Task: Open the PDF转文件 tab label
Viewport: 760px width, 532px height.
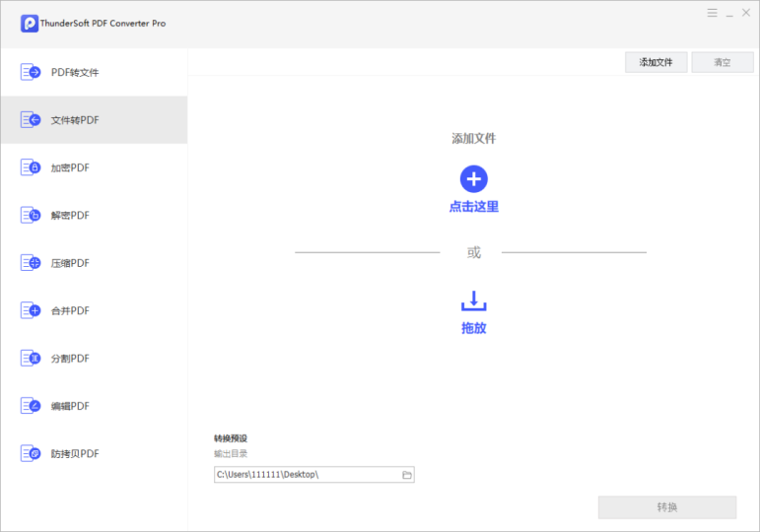Action: coord(75,72)
